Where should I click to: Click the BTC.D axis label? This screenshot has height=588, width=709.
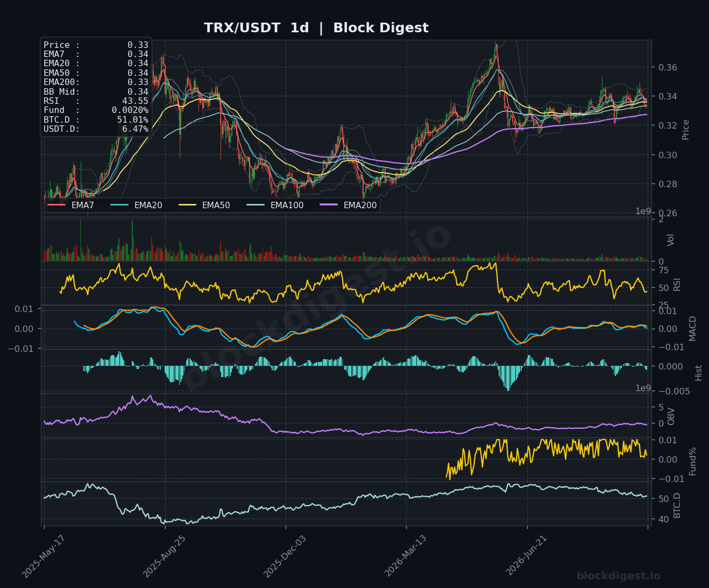point(677,505)
